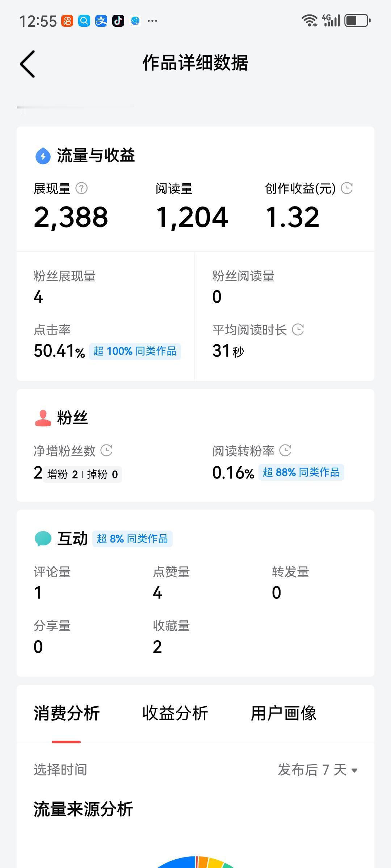The image size is (391, 868).
Task: Select the 消费分析 tab
Action: 67,713
